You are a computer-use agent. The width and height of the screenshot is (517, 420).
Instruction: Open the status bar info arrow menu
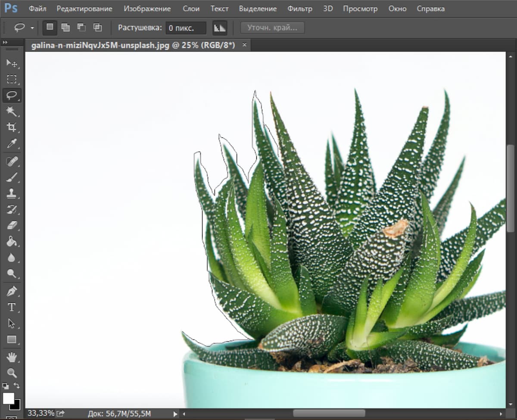[175, 414]
